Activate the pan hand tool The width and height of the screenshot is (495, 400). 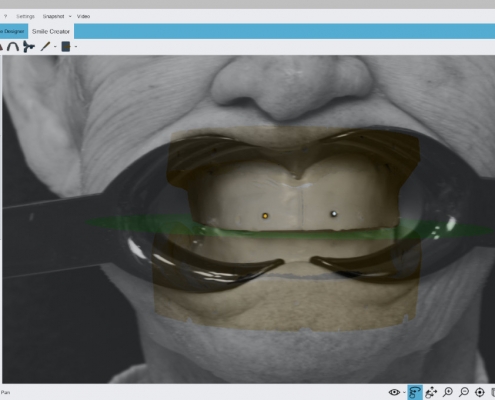[431, 392]
